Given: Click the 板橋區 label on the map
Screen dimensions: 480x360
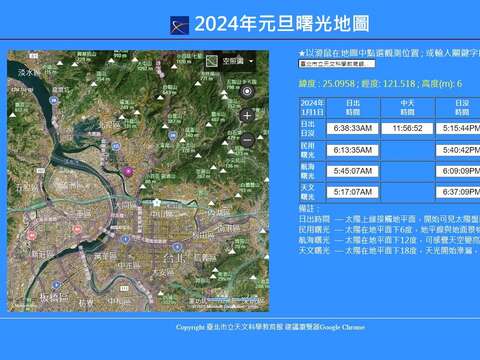Looking at the screenshot, I should click(54, 297).
